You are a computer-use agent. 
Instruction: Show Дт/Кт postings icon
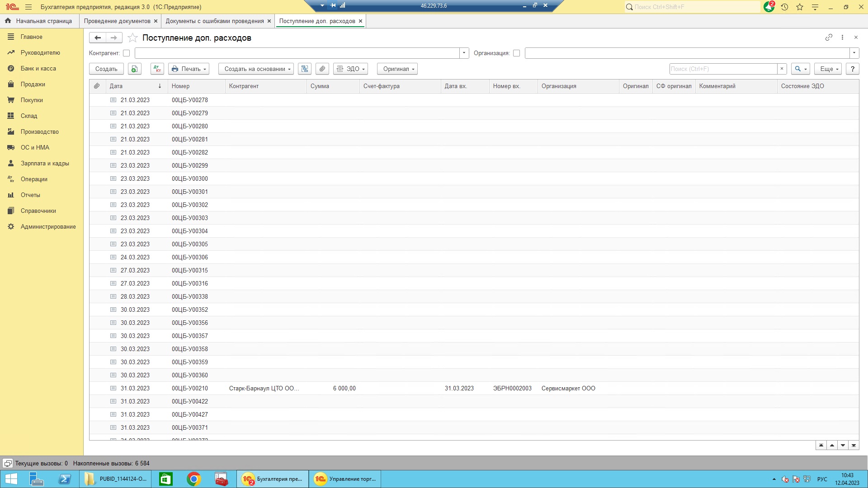[x=157, y=69]
